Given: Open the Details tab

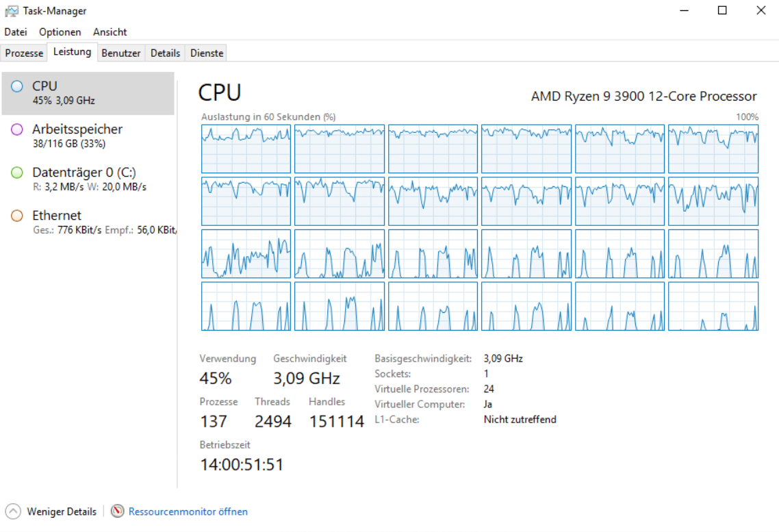Looking at the screenshot, I should click(165, 53).
